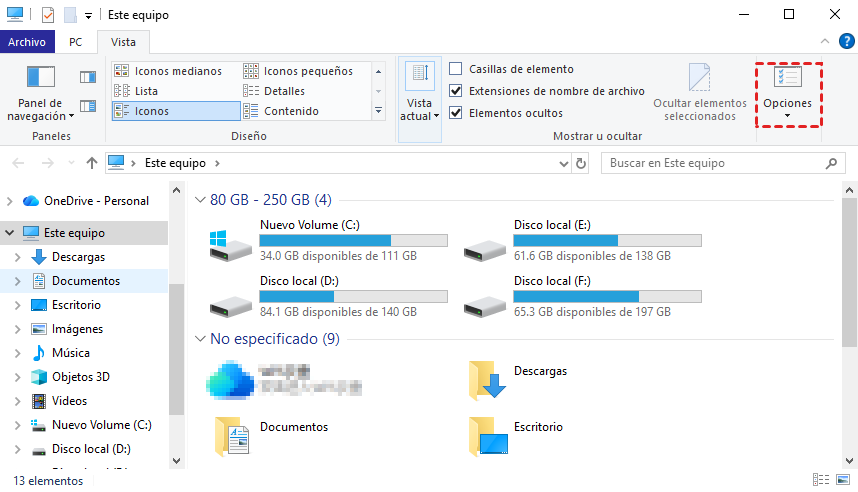Toggle the Elementos ocultos checkbox
The width and height of the screenshot is (858, 492).
(456, 113)
